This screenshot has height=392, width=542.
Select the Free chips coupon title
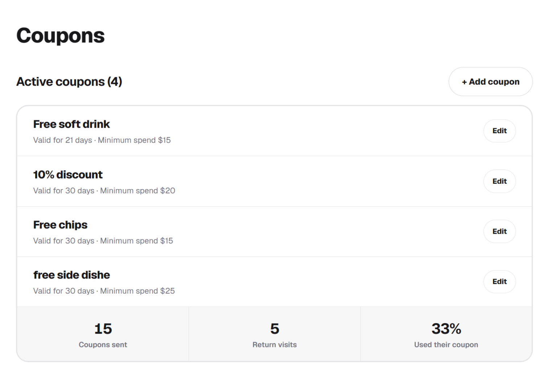pos(60,225)
